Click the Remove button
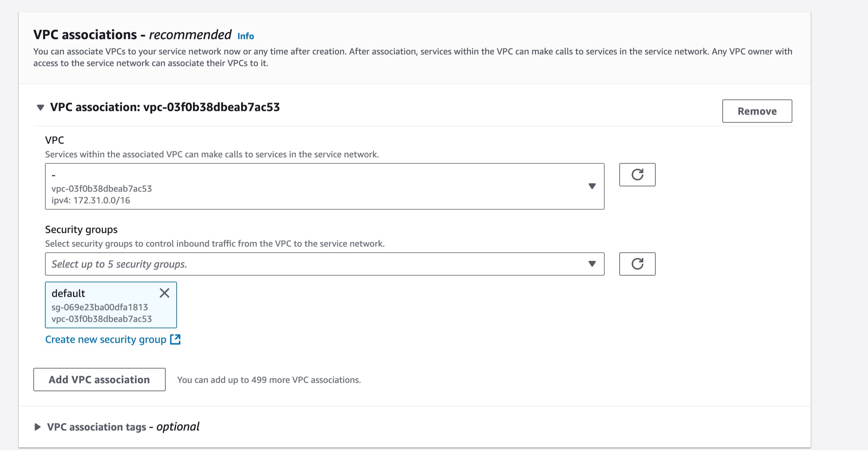This screenshot has height=450, width=868. (757, 111)
